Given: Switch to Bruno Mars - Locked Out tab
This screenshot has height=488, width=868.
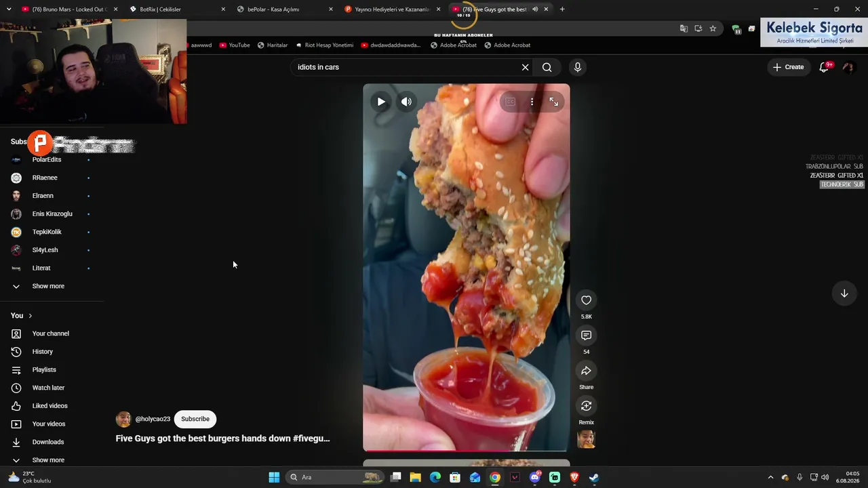Looking at the screenshot, I should pos(68,9).
